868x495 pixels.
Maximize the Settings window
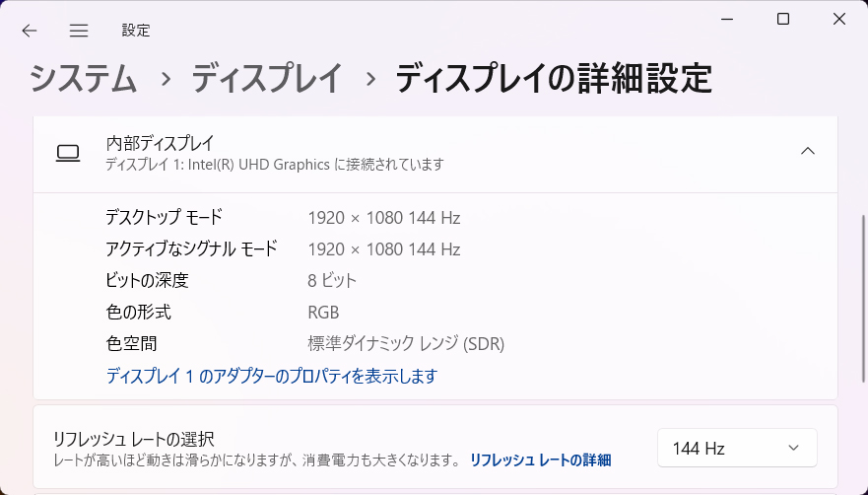click(x=783, y=20)
